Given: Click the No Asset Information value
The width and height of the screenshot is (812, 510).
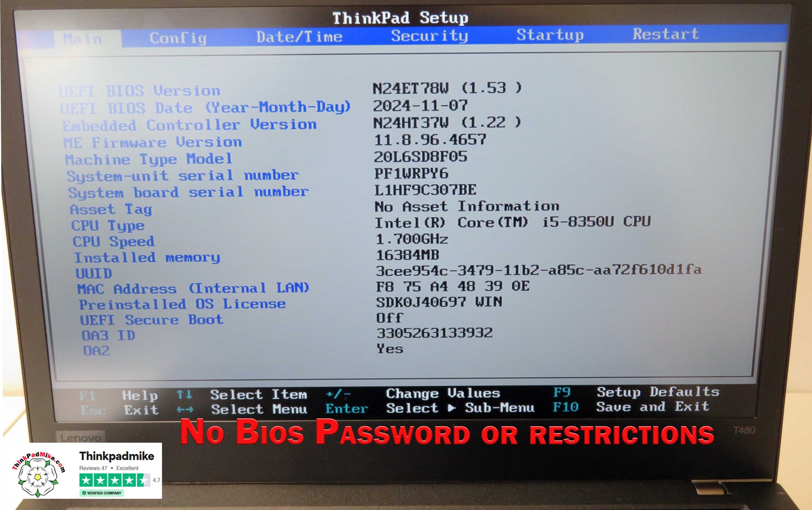Looking at the screenshot, I should (x=467, y=206).
